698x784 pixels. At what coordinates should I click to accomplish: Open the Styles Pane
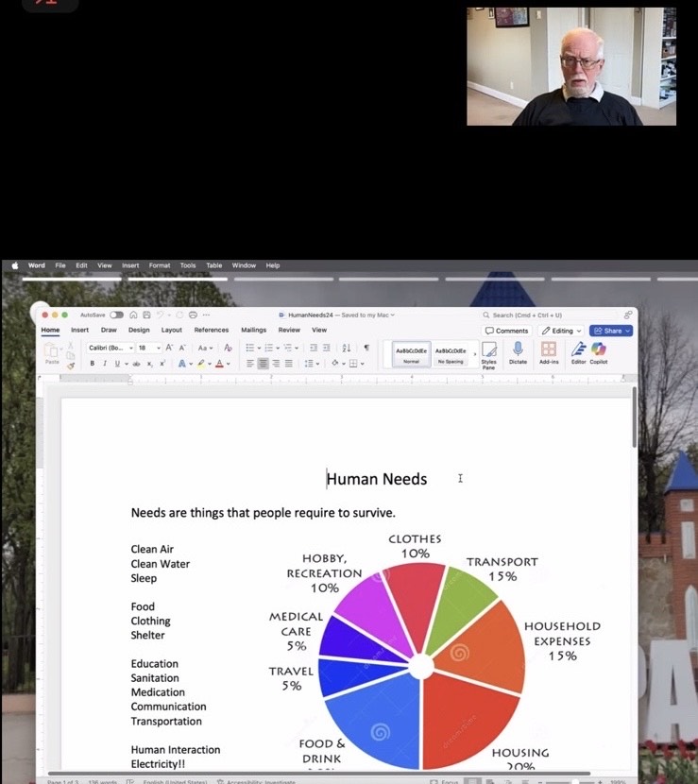pyautogui.click(x=488, y=353)
